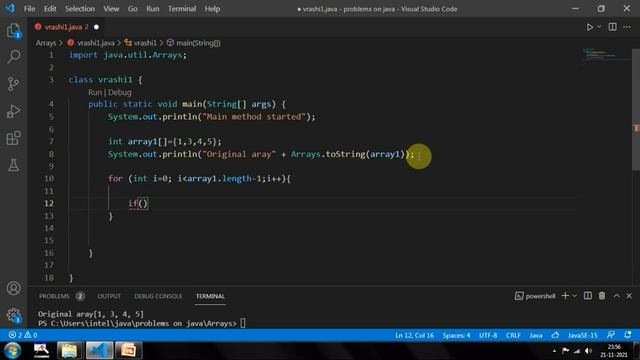Expand the run options dropdown arrow
This screenshot has width=640, height=360.
(x=599, y=27)
